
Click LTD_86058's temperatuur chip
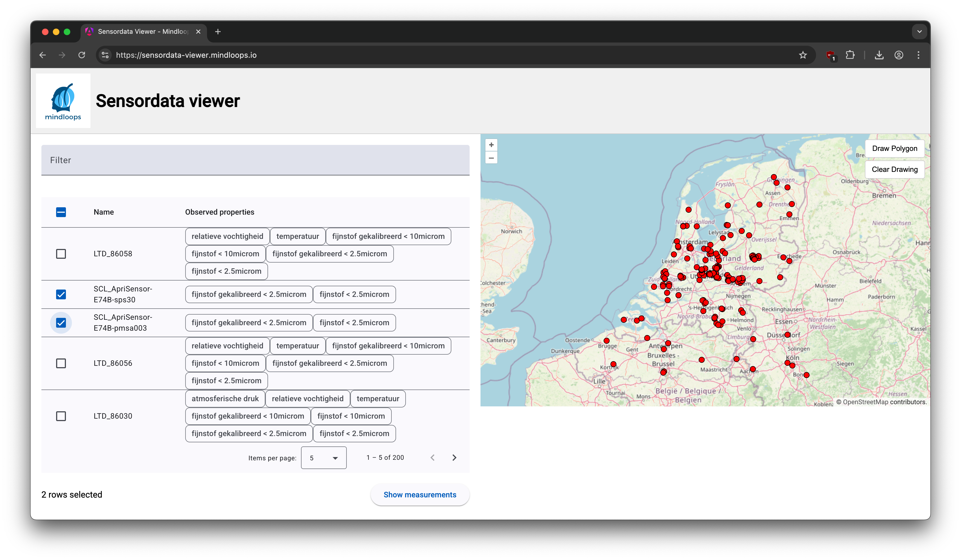pyautogui.click(x=297, y=236)
